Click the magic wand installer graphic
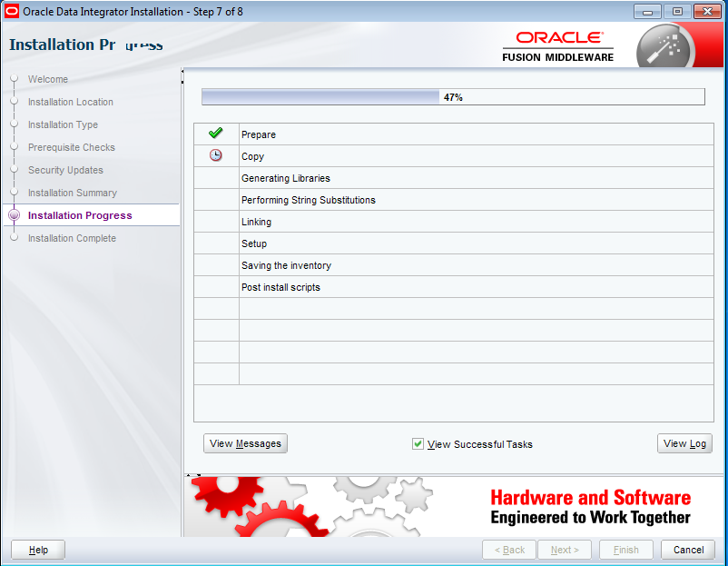 [664, 47]
